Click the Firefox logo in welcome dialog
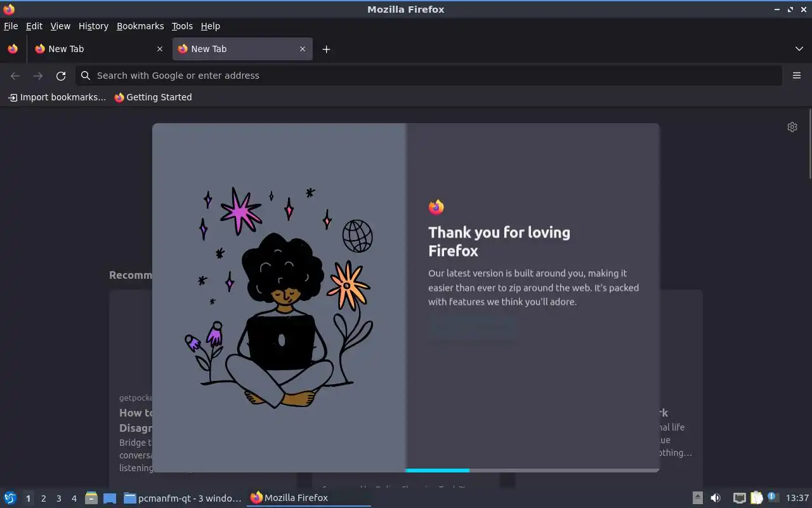812x508 pixels. click(436, 207)
